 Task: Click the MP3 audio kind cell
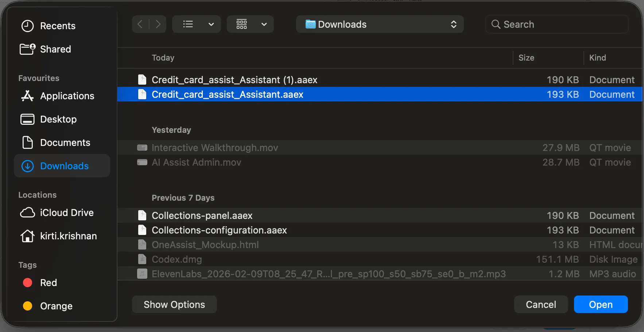pyautogui.click(x=613, y=274)
